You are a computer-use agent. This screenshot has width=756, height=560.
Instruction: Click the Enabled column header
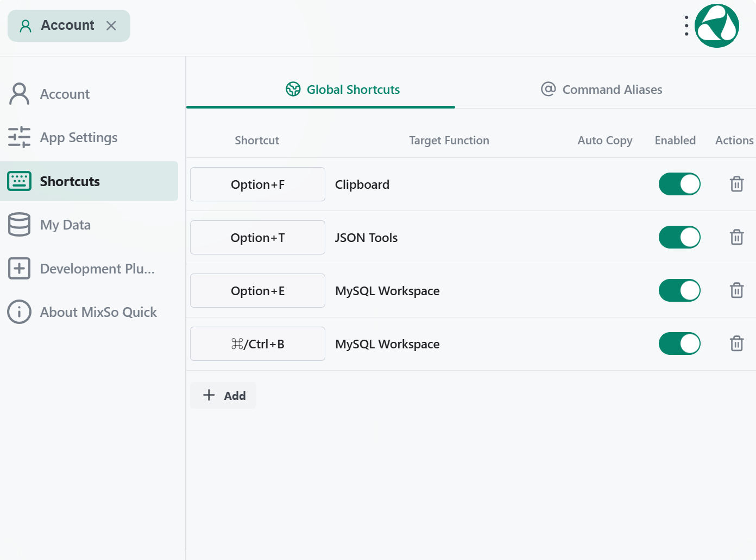click(675, 141)
